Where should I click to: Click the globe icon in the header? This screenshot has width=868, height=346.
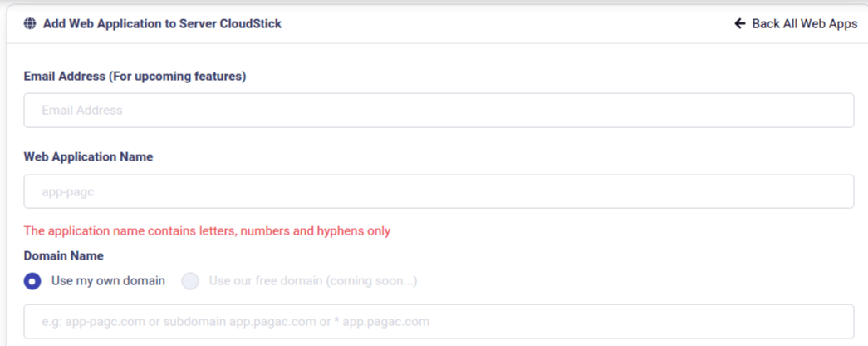click(30, 24)
